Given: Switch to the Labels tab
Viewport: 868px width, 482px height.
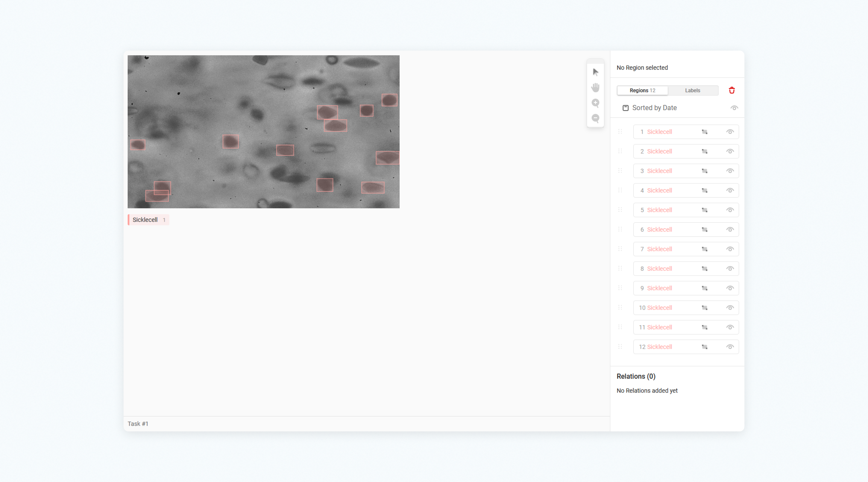Looking at the screenshot, I should [x=692, y=90].
